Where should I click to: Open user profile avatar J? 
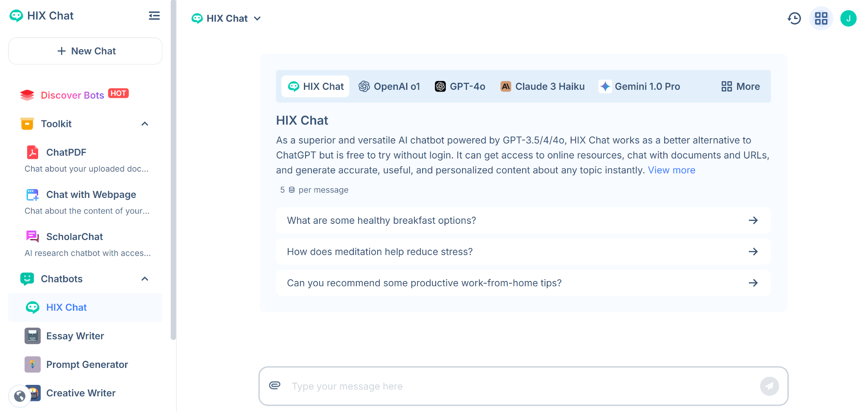click(848, 18)
